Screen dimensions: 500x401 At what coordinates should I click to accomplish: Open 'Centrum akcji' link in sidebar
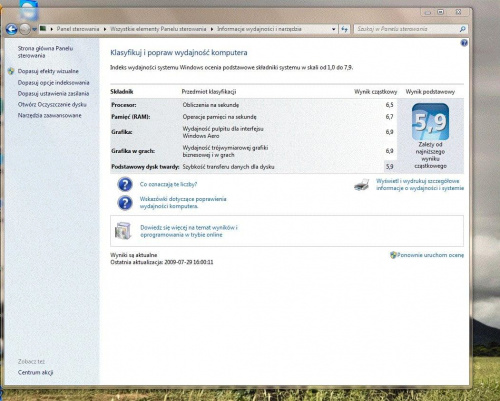pyautogui.click(x=35, y=372)
